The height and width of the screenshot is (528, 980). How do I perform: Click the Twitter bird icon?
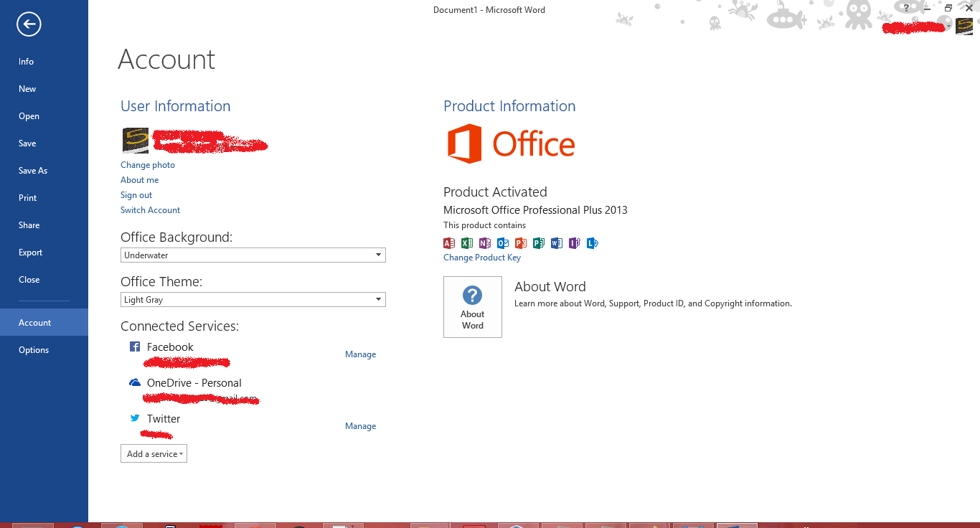pyautogui.click(x=135, y=418)
